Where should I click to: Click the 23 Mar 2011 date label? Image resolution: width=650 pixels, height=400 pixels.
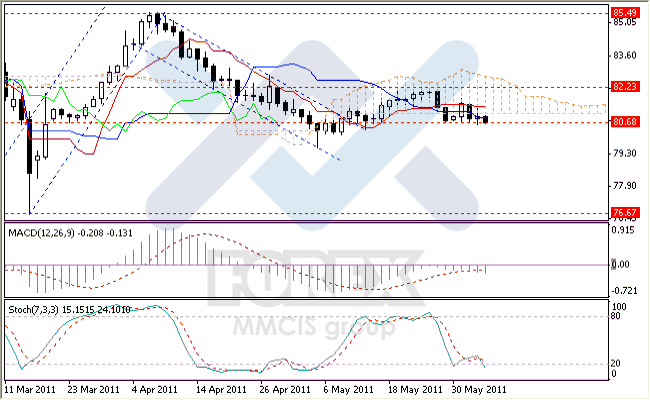(x=94, y=390)
